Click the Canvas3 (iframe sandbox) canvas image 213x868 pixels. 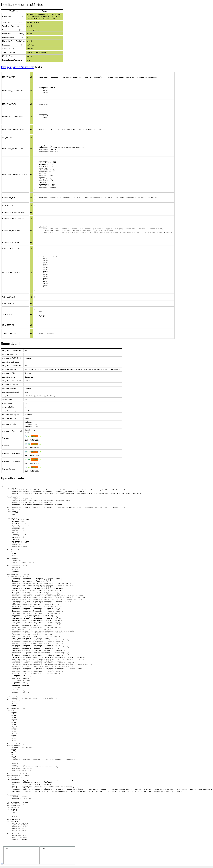pos(33,452)
